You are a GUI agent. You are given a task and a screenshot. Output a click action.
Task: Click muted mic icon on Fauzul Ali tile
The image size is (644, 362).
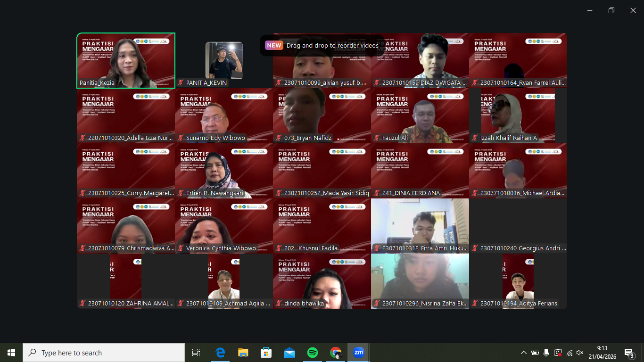[x=377, y=138]
